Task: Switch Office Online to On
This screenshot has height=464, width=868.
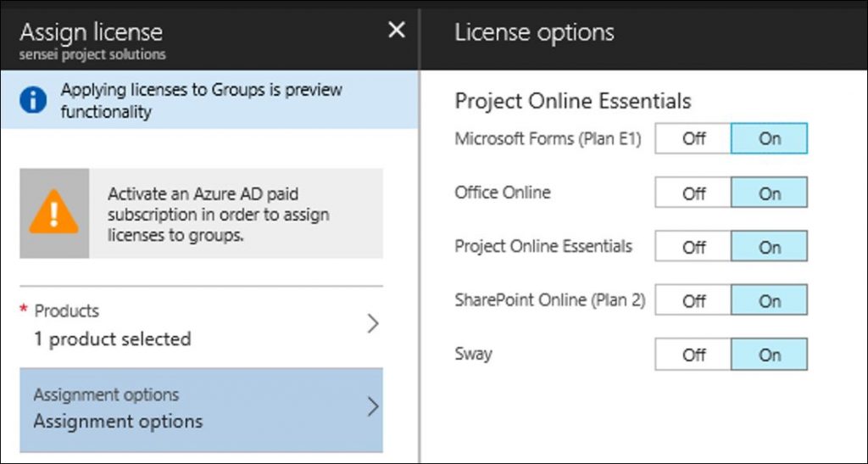Action: [x=770, y=193]
